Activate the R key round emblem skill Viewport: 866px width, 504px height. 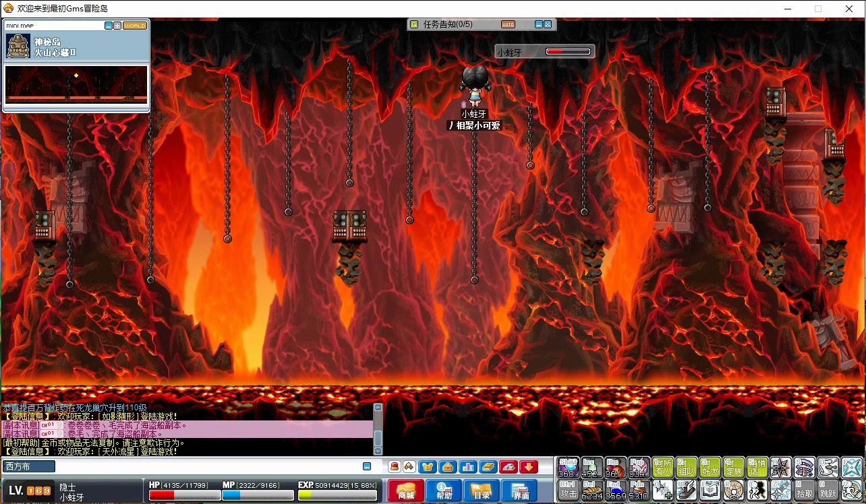[734, 490]
